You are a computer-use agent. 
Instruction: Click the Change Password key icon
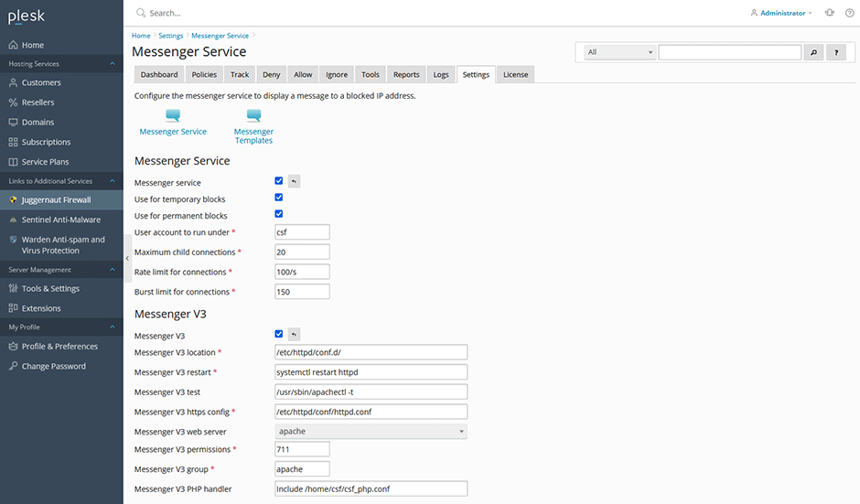[13, 366]
